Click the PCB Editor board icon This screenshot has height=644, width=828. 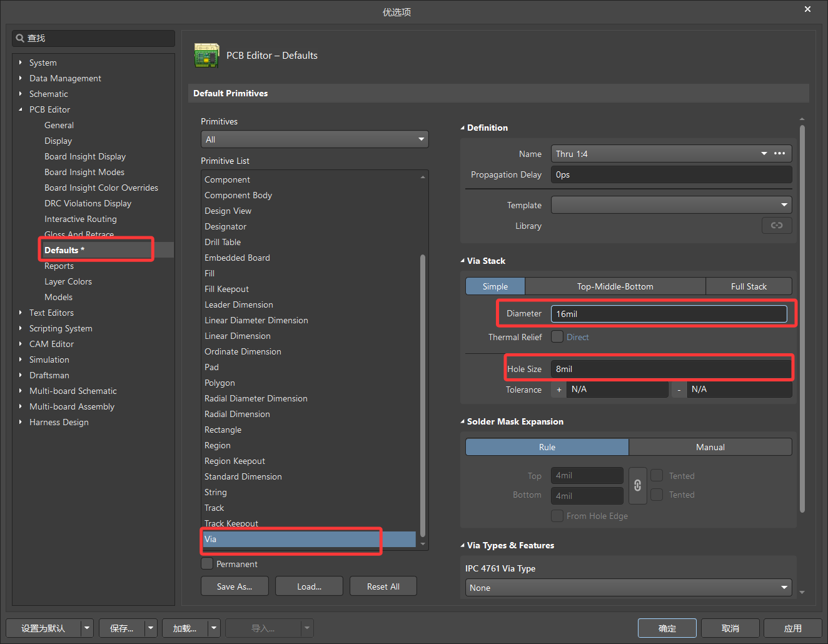[206, 55]
